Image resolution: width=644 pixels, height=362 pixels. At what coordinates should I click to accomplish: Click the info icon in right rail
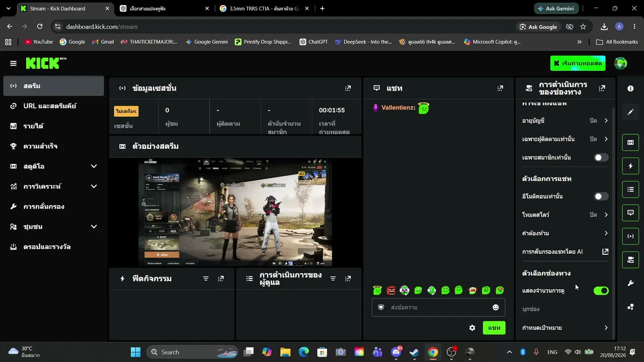(630, 88)
